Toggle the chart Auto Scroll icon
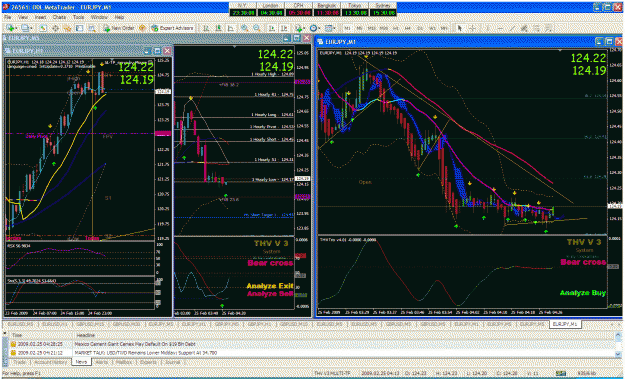 point(271,28)
